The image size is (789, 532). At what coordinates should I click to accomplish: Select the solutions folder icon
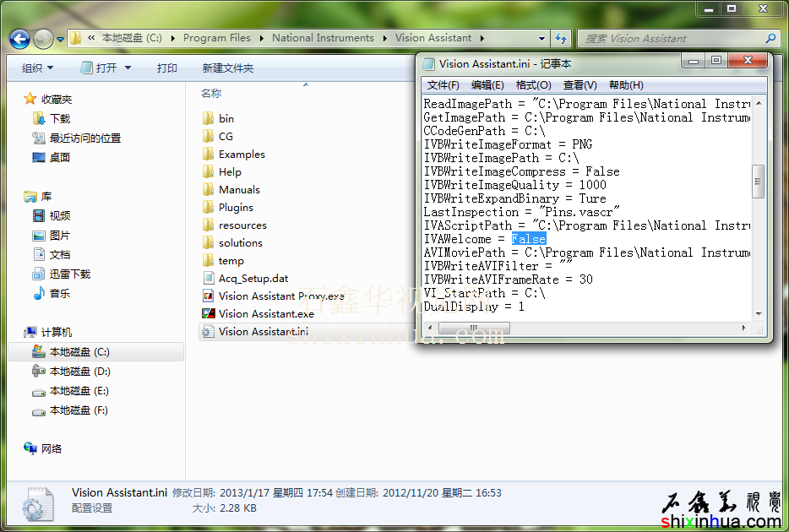[208, 243]
